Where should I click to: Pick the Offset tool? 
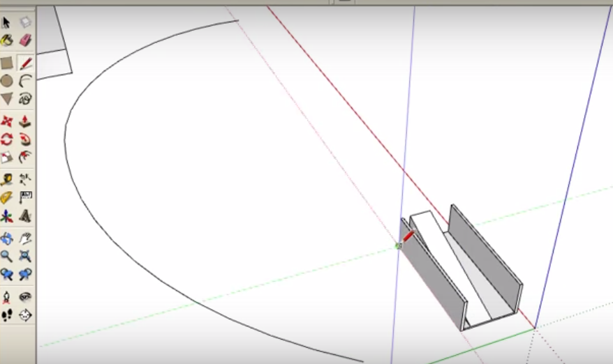point(25,158)
